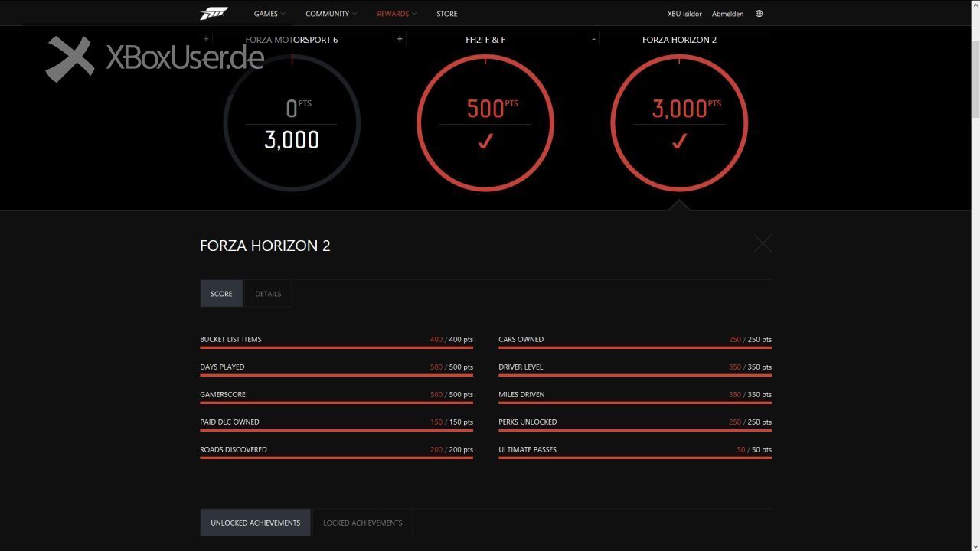Collapse Forza Horizon 2 minus toggle

tap(593, 39)
